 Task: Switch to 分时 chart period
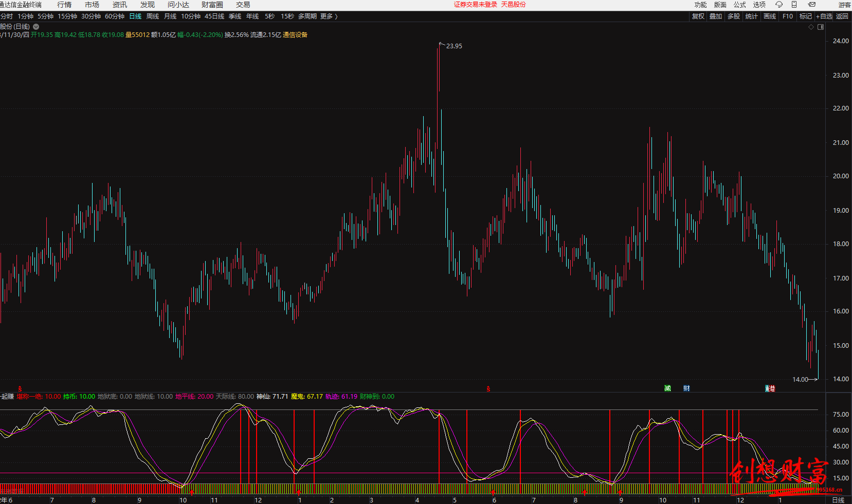click(7, 16)
